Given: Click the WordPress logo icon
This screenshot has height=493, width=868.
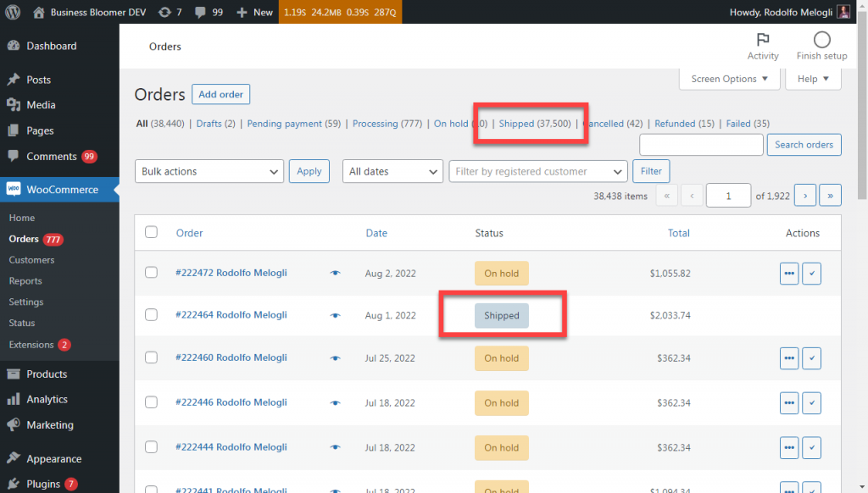Looking at the screenshot, I should (x=13, y=12).
